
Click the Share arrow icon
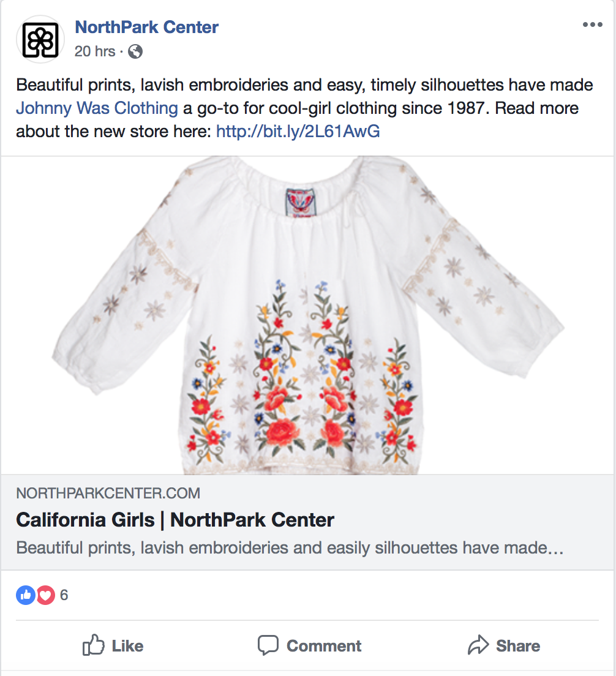tap(478, 645)
